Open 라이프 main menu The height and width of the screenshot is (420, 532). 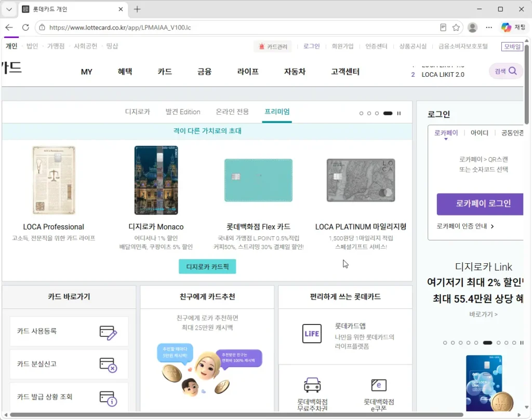[248, 72]
